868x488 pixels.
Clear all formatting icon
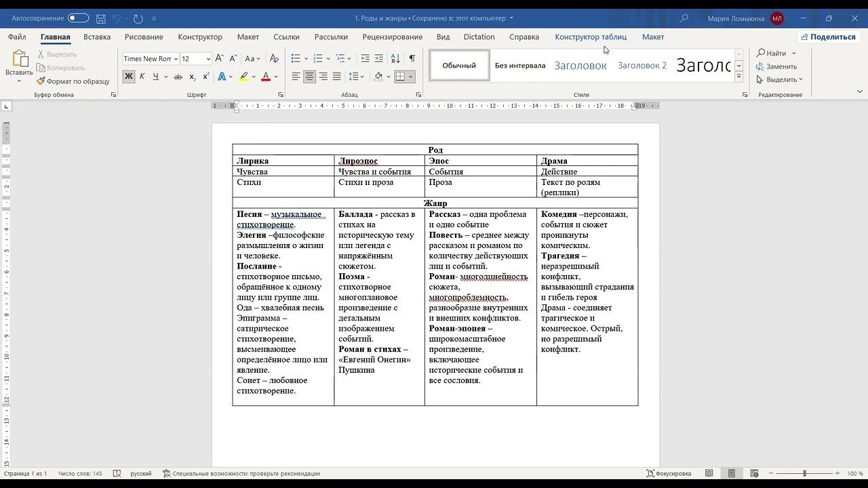tap(274, 59)
